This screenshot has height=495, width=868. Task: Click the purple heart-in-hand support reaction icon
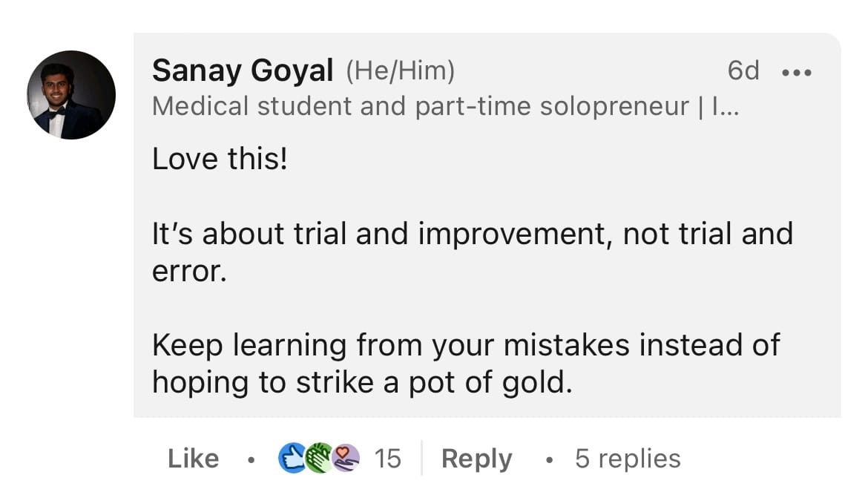pyautogui.click(x=346, y=458)
